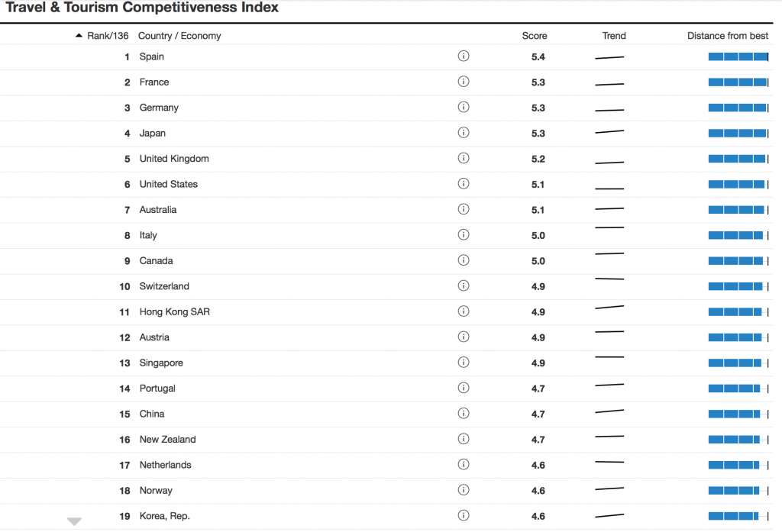Click the Trend column header
The width and height of the screenshot is (782, 532).
pos(613,36)
